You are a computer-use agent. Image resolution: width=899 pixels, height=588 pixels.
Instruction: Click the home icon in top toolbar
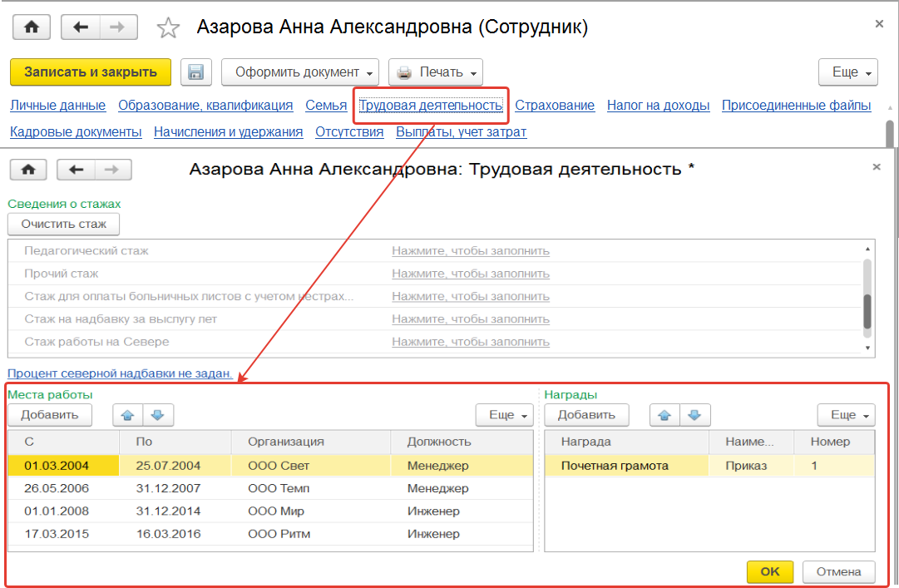[x=32, y=27]
